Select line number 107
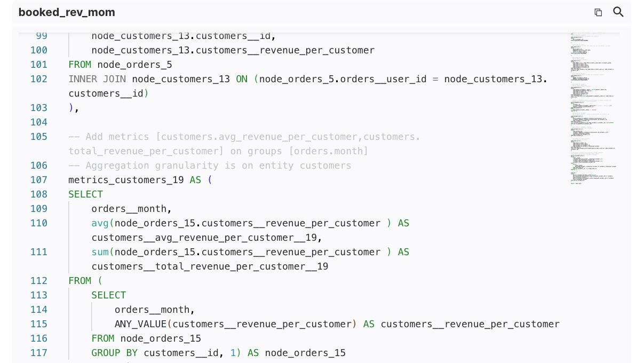Viewport: 644px width, 363px height. pyautogui.click(x=39, y=180)
